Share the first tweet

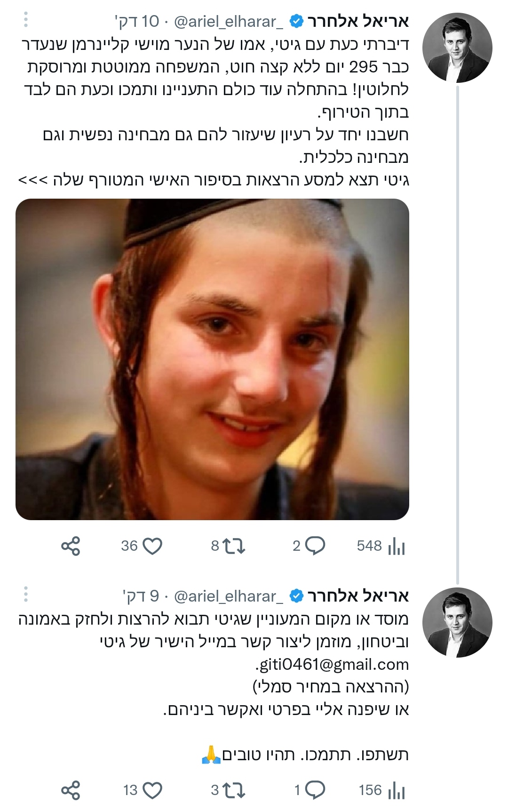coord(71,546)
